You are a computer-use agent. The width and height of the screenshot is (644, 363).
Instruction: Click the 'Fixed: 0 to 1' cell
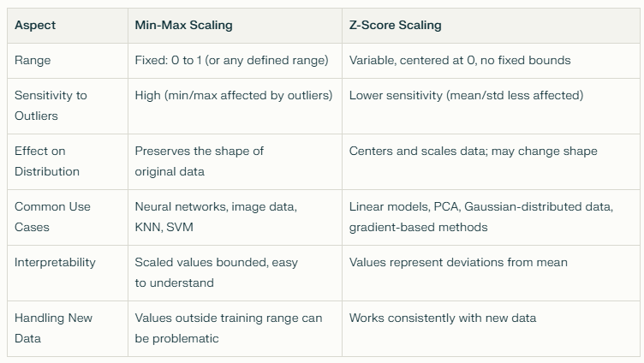231,60
